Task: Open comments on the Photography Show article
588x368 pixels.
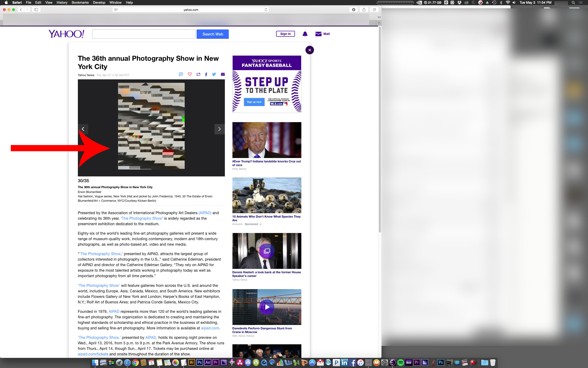Action: 181,74
